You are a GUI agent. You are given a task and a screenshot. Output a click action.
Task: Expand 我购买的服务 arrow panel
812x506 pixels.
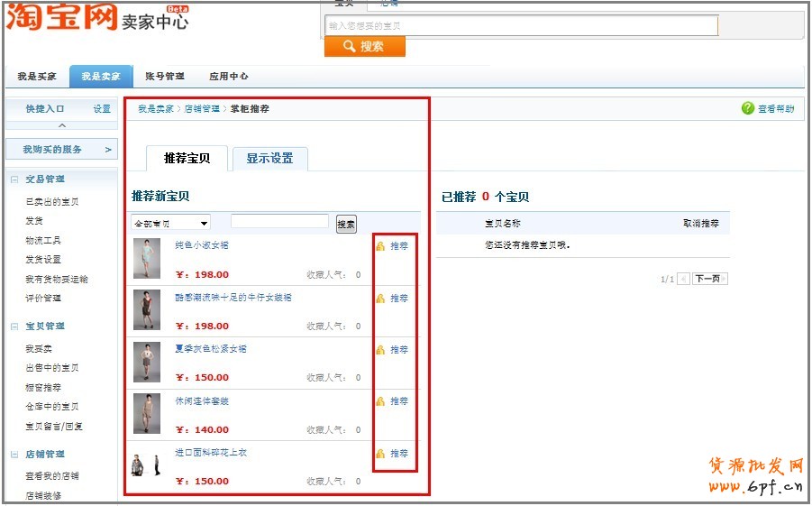point(108,150)
